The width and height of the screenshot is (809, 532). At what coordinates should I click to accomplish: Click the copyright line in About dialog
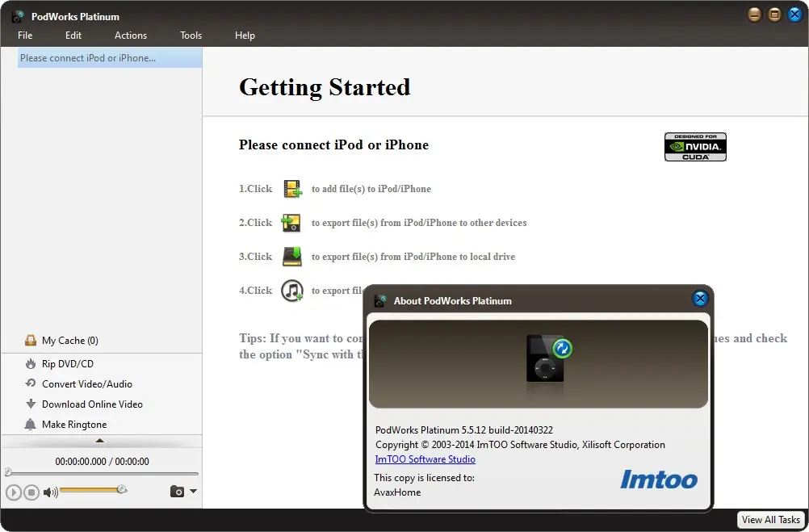(x=520, y=445)
